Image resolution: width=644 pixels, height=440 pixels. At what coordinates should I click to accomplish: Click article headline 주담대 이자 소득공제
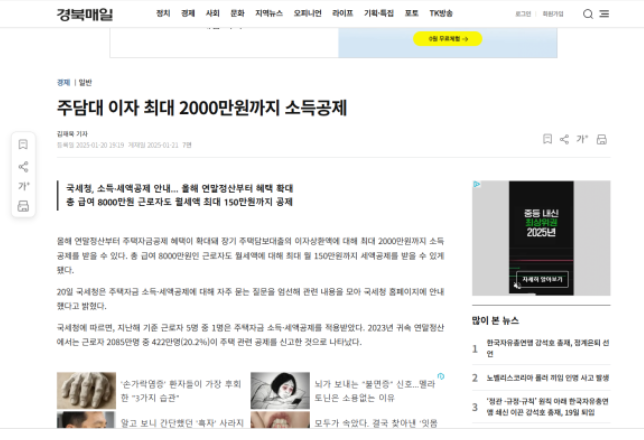coord(202,108)
